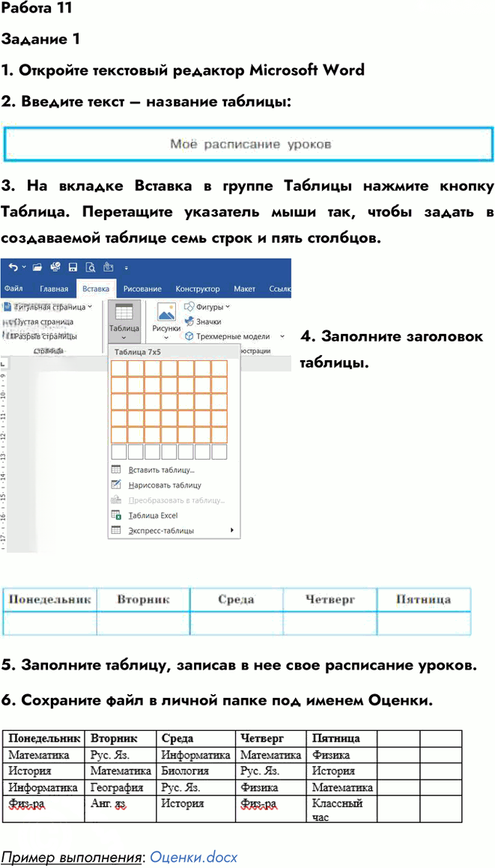495x868 pixels.
Task: Click the Excel table icon in the menu
Action: (116, 515)
